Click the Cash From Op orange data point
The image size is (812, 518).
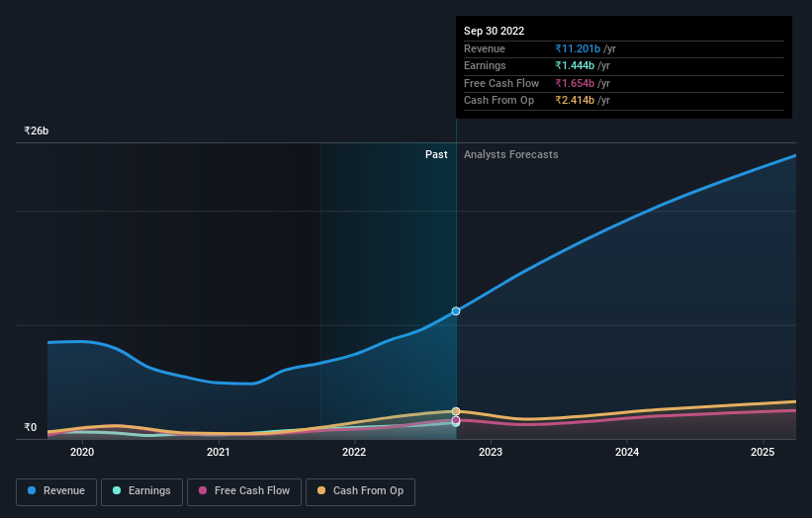click(x=456, y=411)
